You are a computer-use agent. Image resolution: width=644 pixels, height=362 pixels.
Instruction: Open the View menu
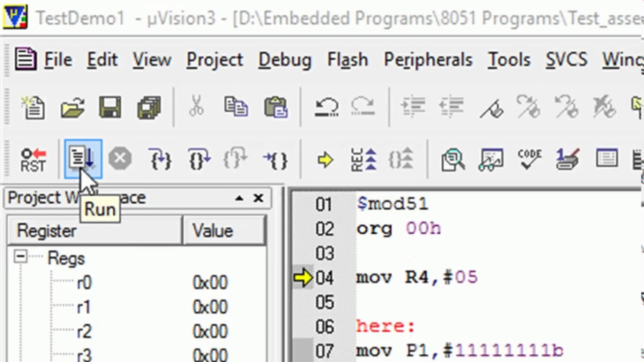[152, 60]
